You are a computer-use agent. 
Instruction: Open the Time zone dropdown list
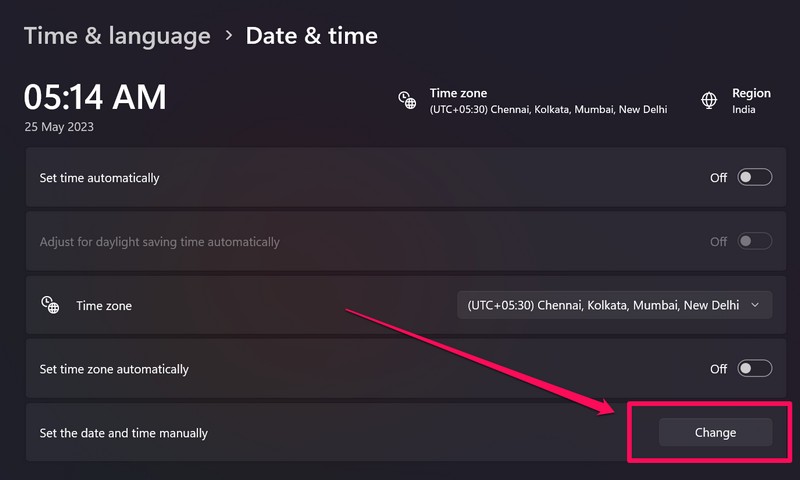point(614,305)
